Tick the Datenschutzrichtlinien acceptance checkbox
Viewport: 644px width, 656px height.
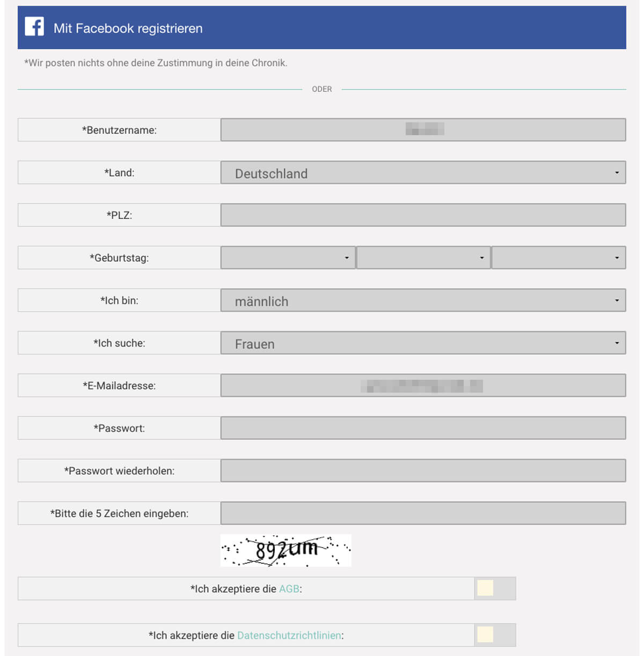(485, 635)
